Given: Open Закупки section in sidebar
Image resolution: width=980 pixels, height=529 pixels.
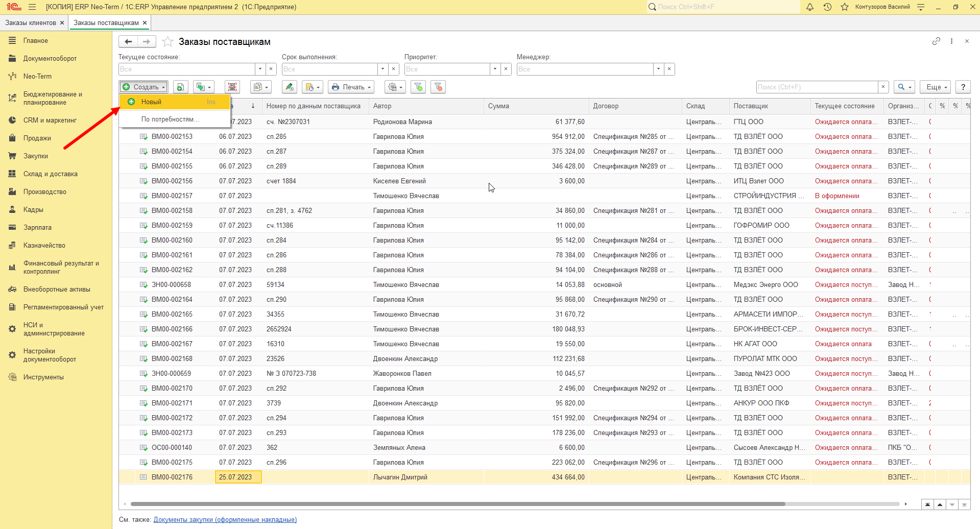Looking at the screenshot, I should point(36,156).
